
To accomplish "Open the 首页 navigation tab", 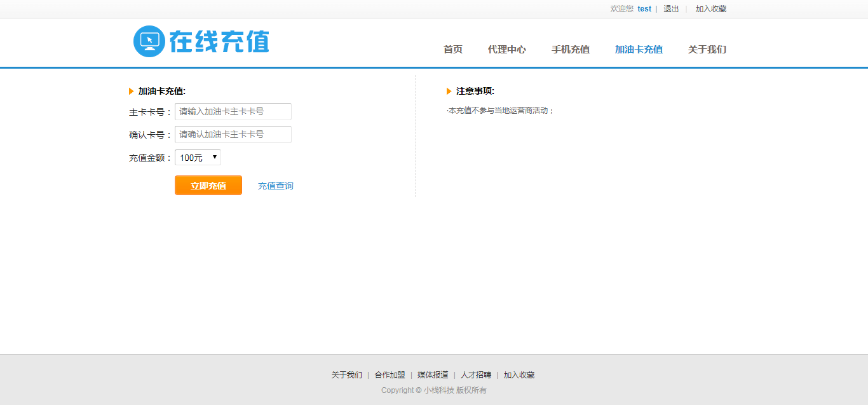I will click(452, 50).
